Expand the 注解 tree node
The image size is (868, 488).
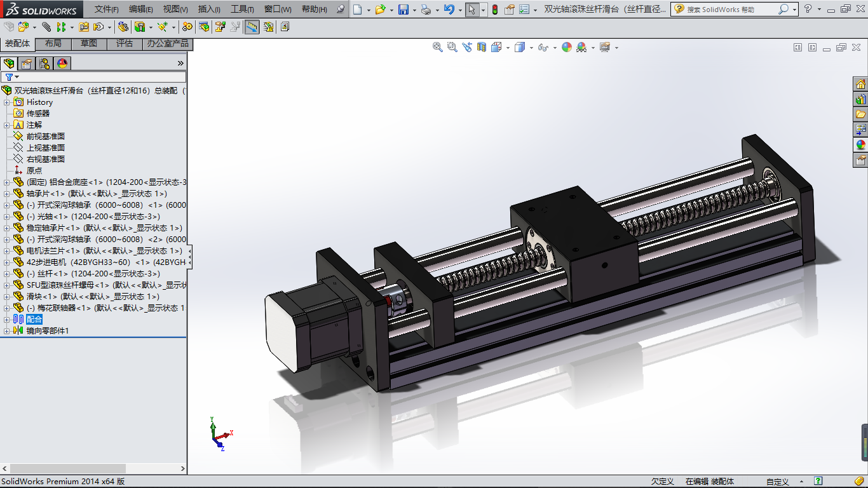click(x=7, y=125)
